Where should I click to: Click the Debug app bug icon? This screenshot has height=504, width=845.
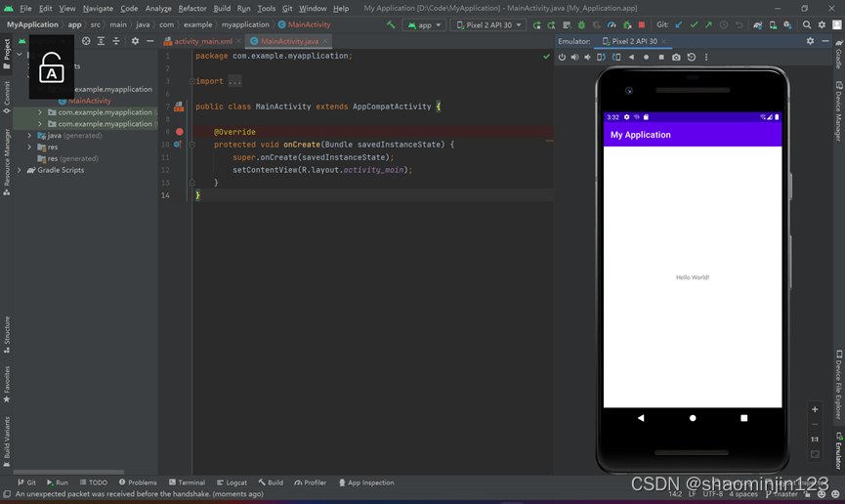[x=581, y=24]
